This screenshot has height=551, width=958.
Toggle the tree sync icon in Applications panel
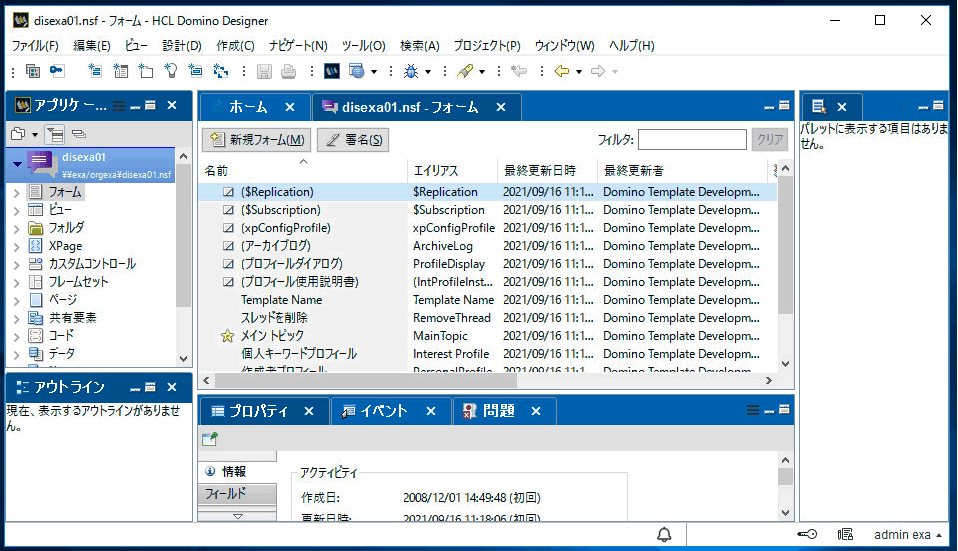(x=55, y=134)
